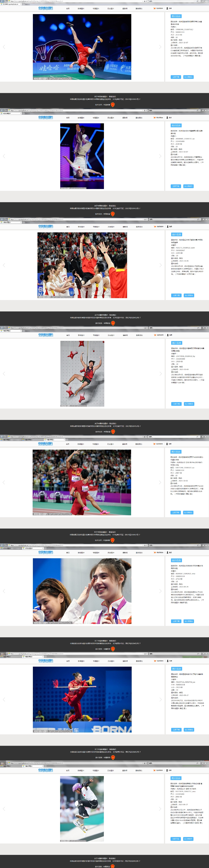Go to next photo after relay sprinters image

tap(161, 482)
